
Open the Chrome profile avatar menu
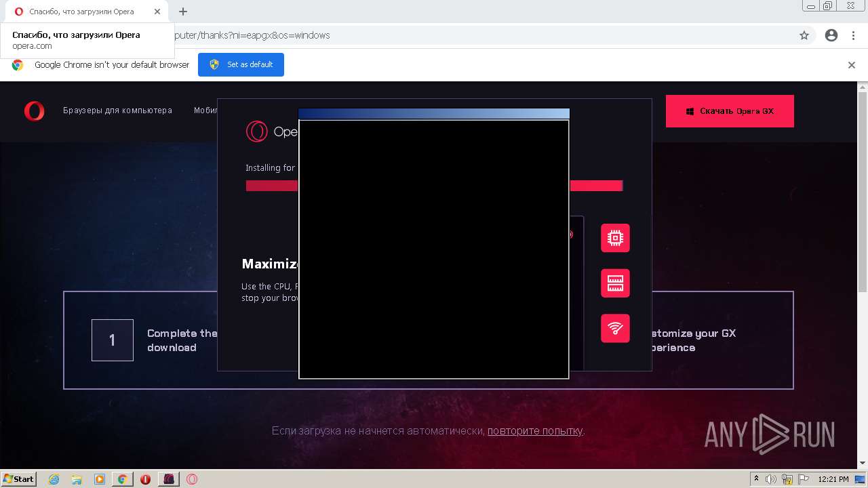point(831,35)
